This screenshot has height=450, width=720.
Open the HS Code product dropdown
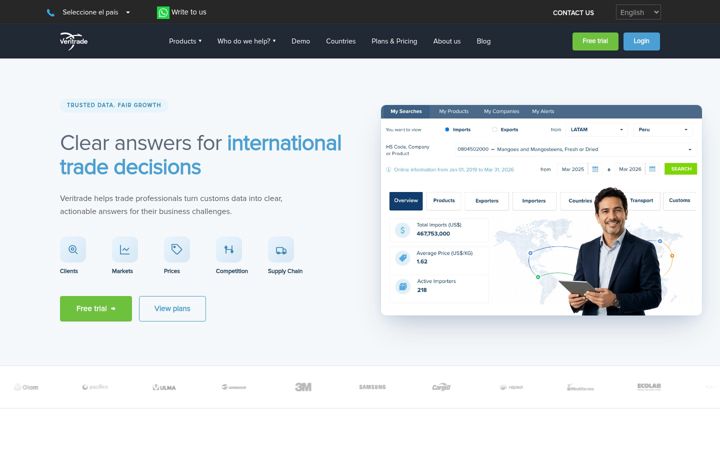[x=574, y=149]
